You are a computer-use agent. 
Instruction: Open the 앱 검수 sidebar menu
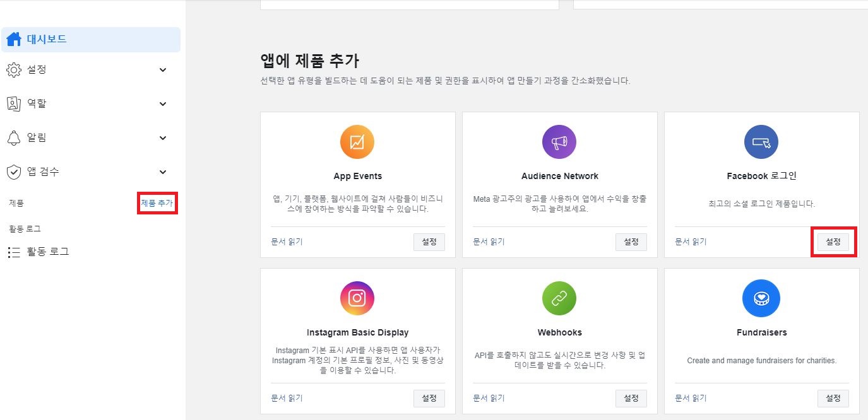click(x=91, y=172)
